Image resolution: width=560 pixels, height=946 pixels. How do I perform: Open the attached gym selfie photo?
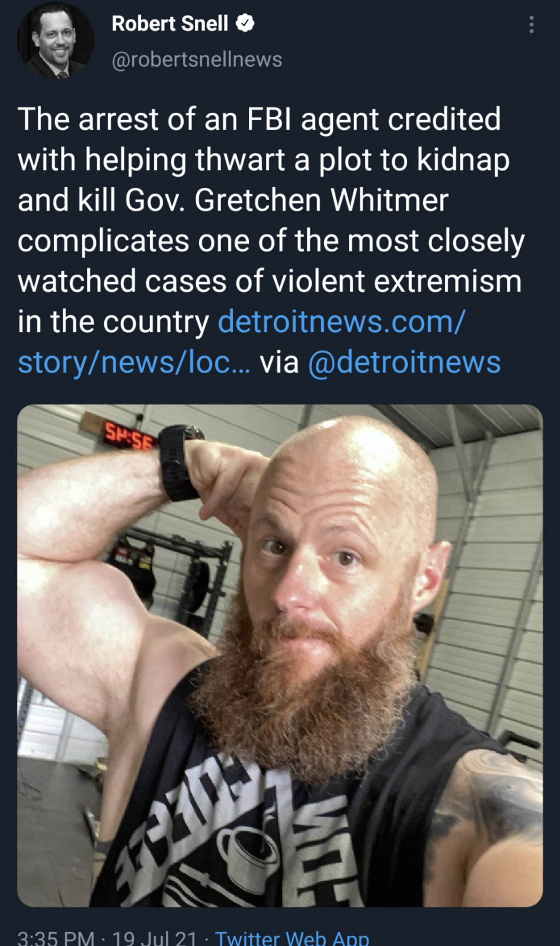[x=280, y=655]
